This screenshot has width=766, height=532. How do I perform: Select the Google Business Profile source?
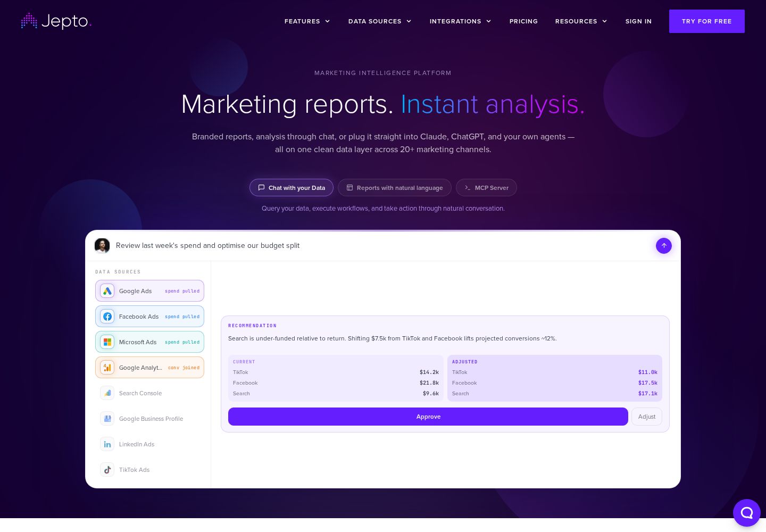(149, 419)
